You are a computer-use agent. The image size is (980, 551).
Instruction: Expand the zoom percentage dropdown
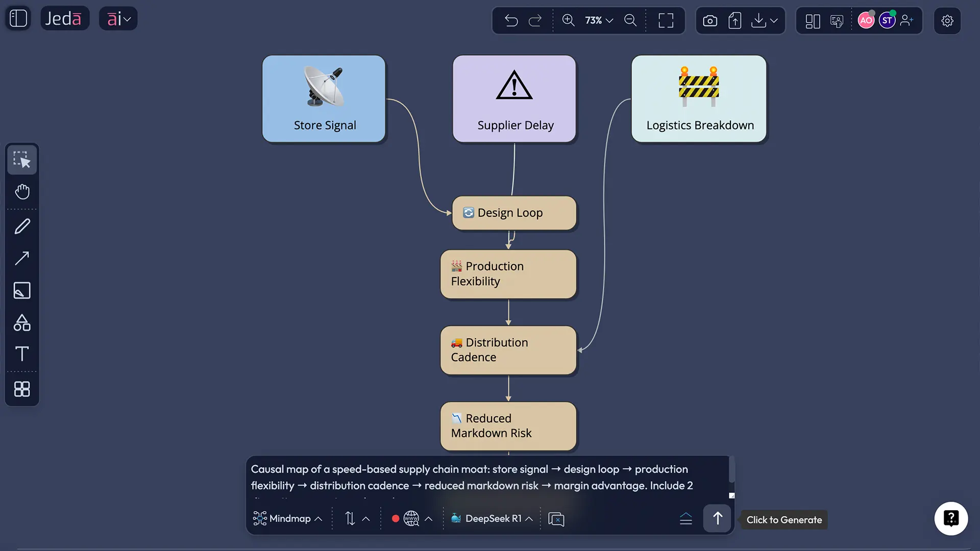click(608, 20)
